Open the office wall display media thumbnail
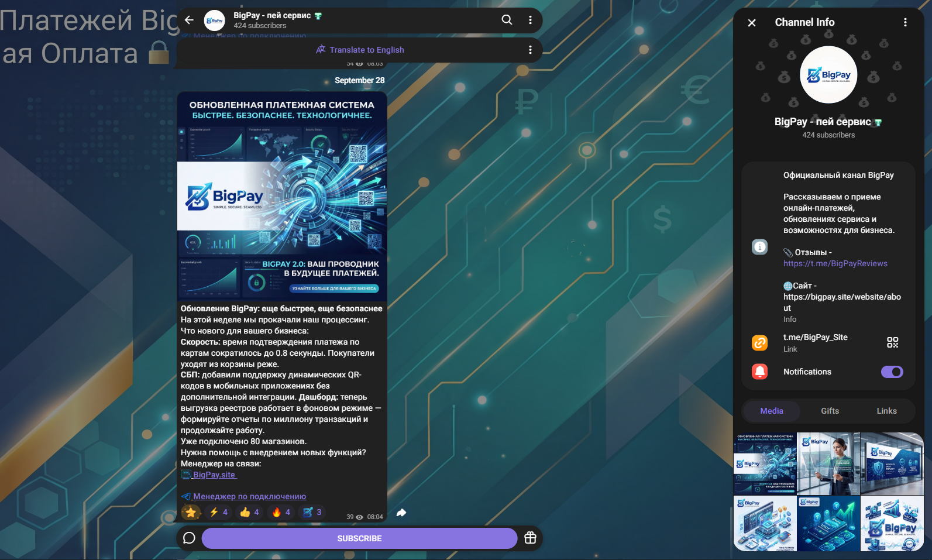932x560 pixels. (x=892, y=463)
